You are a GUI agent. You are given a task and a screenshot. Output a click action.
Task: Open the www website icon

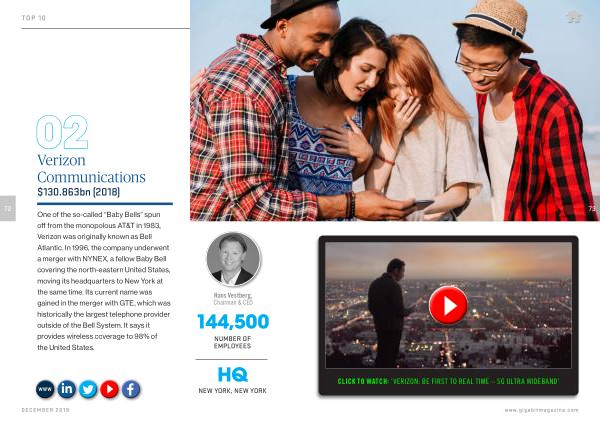tap(45, 389)
